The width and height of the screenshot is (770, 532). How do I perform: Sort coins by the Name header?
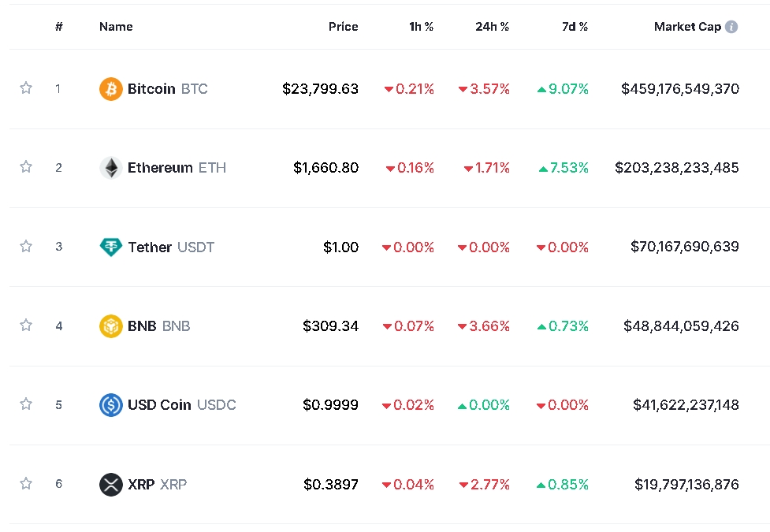[116, 27]
